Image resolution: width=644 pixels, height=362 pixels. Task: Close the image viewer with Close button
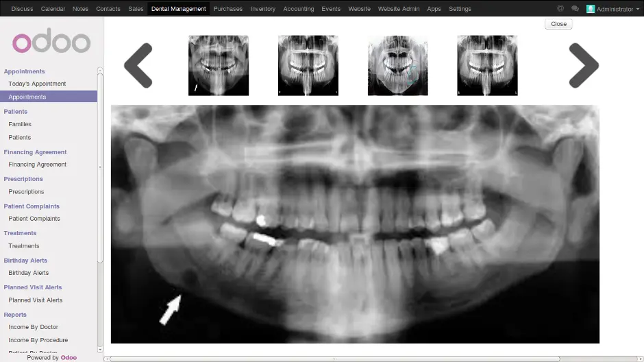(558, 24)
